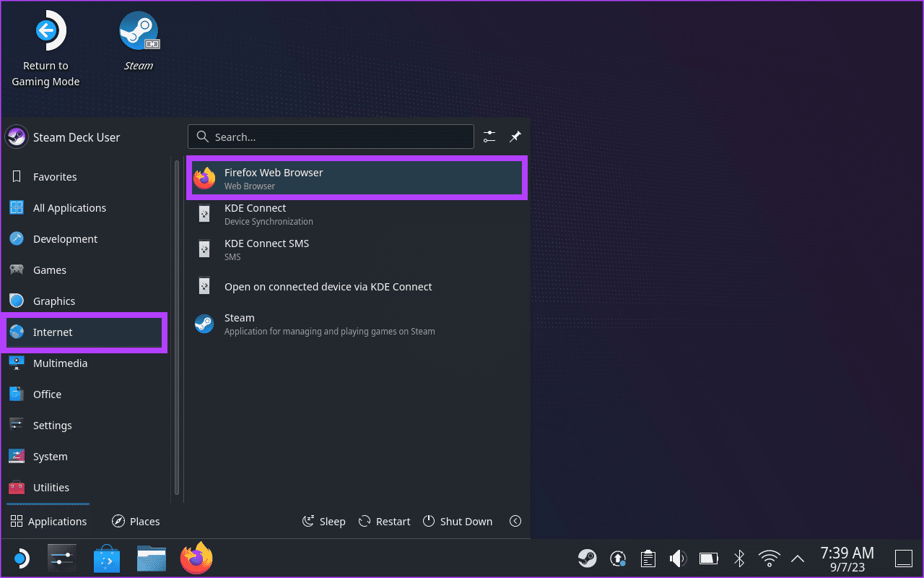Open System Settings from the taskbar
Image resolution: width=924 pixels, height=578 pixels.
point(61,558)
